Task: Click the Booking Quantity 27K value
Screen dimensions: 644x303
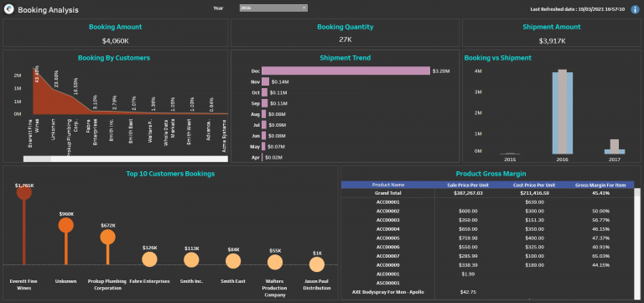Action: coord(345,39)
